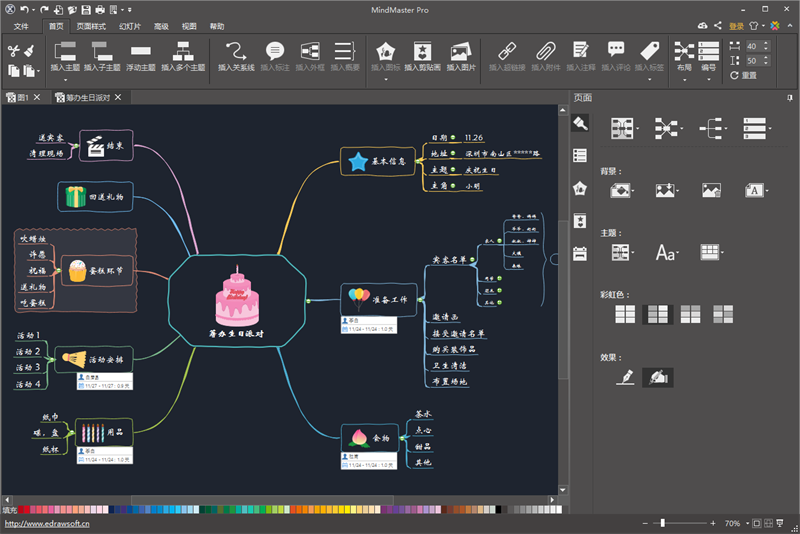The height and width of the screenshot is (534, 800).
Task: Click Insert Subtopic (插入子主题) icon
Action: click(102, 51)
